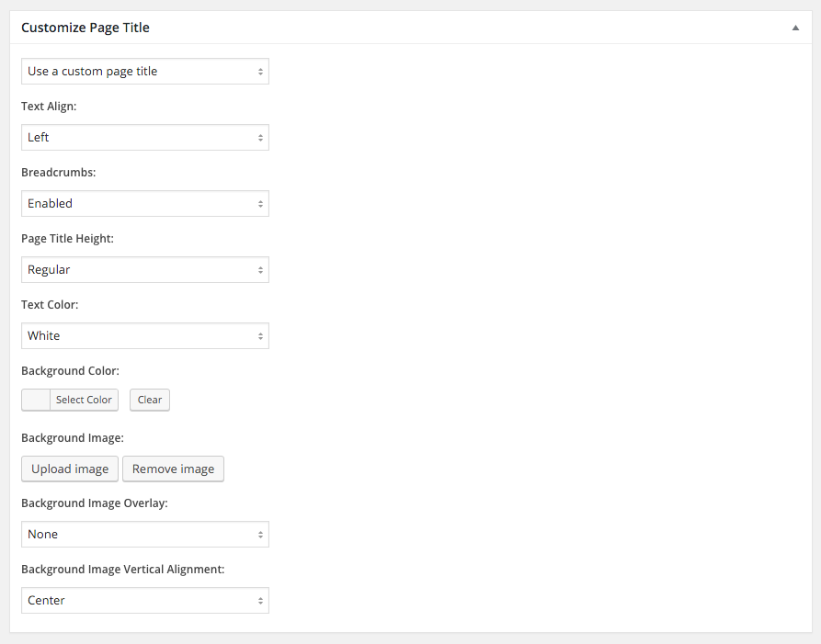Viewport: 821px width, 644px height.
Task: Click the 'Breadcrumbs:' field label
Action: [59, 173]
